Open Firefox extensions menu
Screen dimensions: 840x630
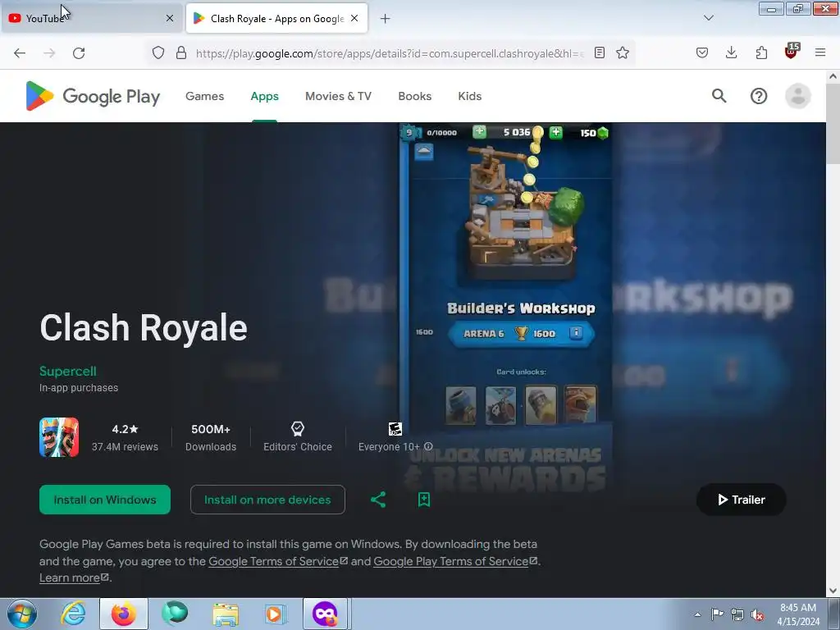761,52
